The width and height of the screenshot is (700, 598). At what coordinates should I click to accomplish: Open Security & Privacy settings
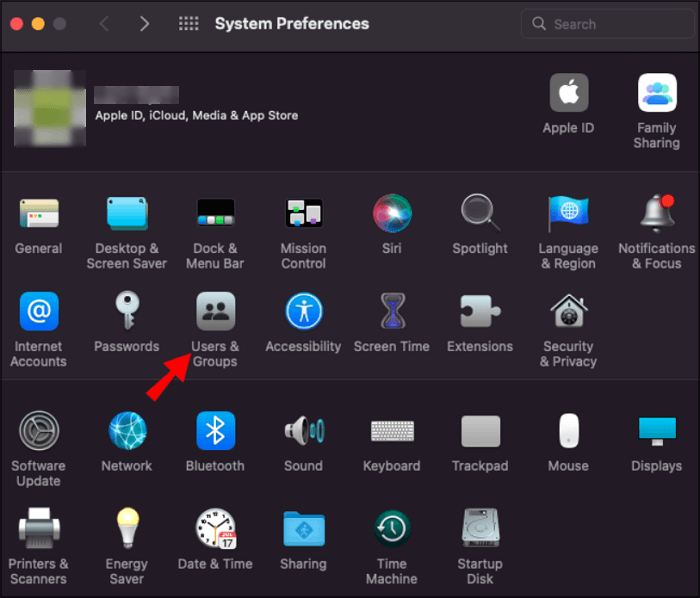[x=568, y=312]
